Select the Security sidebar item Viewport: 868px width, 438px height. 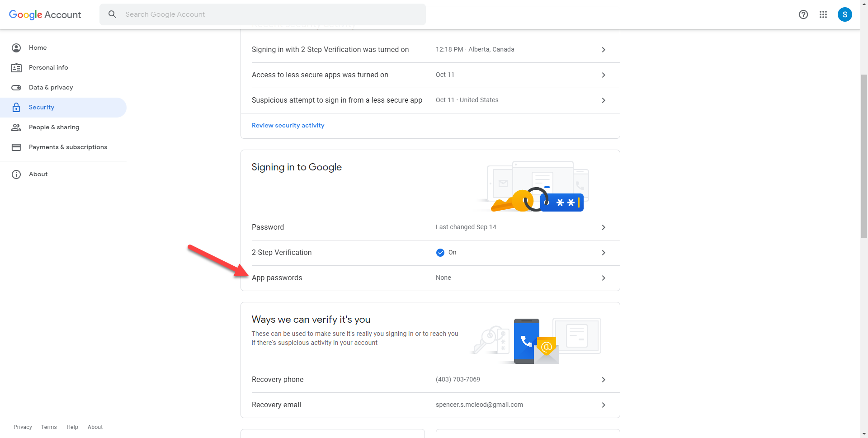click(x=63, y=108)
